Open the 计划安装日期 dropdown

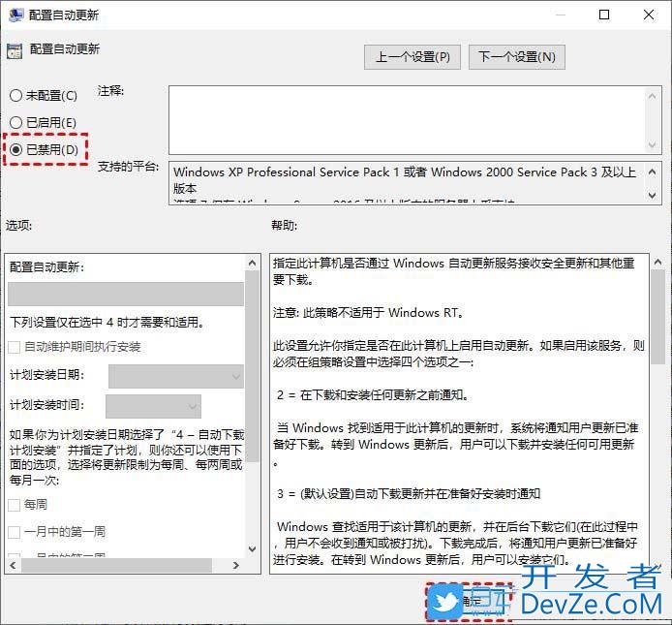coord(176,376)
